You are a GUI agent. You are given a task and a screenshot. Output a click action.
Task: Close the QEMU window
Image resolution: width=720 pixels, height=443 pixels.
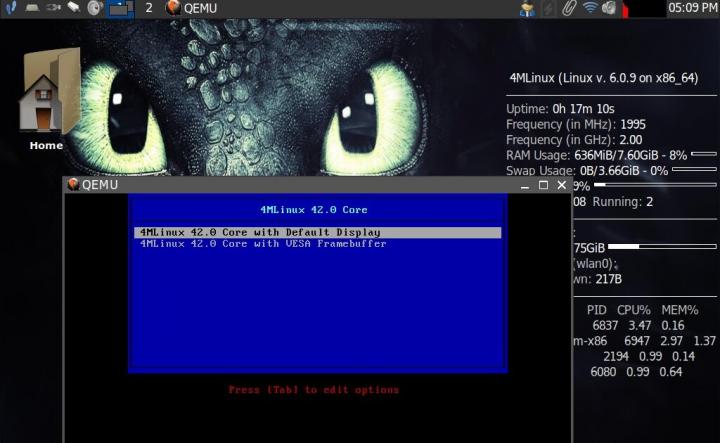point(560,185)
